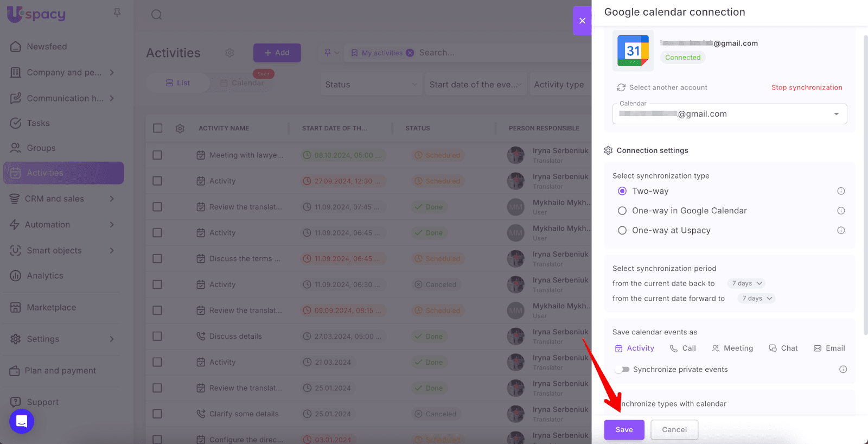868x444 pixels.
Task: Click info icon for Synchronize private events
Action: tap(843, 370)
